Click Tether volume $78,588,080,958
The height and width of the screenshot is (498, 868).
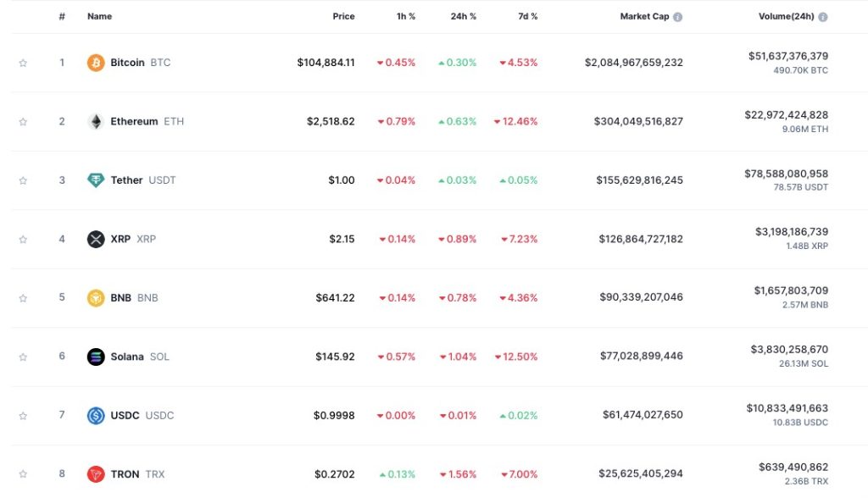pyautogui.click(x=787, y=174)
